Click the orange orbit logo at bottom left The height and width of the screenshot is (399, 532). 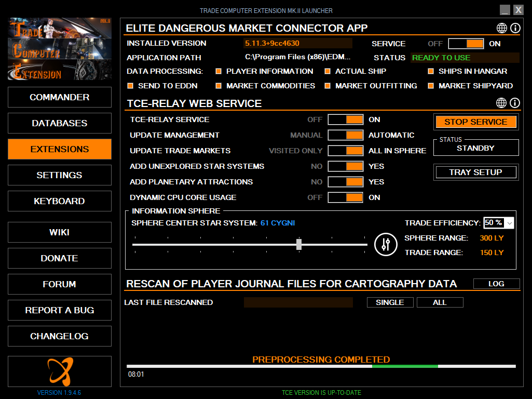[60, 371]
